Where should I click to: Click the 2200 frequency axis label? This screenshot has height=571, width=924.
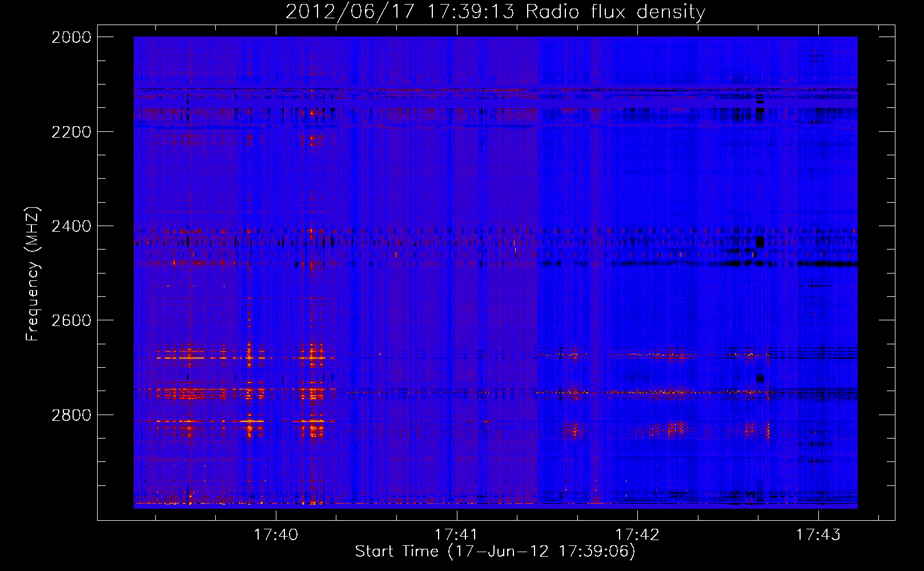71,132
